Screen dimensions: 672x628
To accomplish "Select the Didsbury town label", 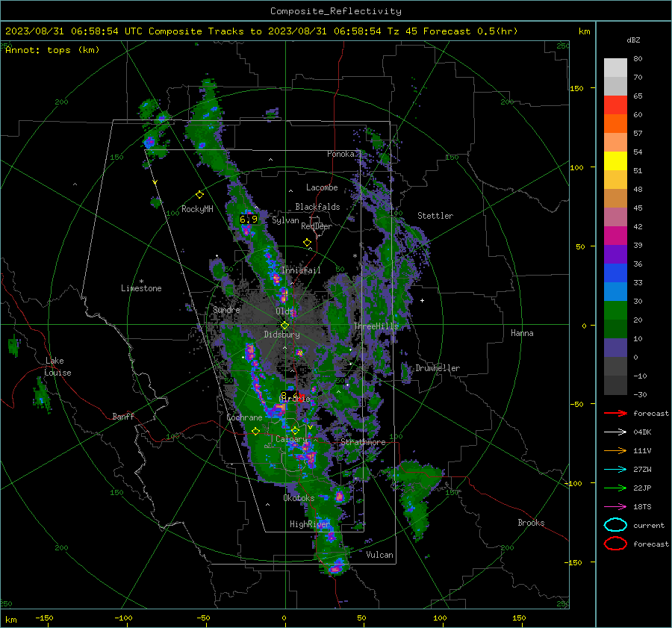I will [281, 335].
